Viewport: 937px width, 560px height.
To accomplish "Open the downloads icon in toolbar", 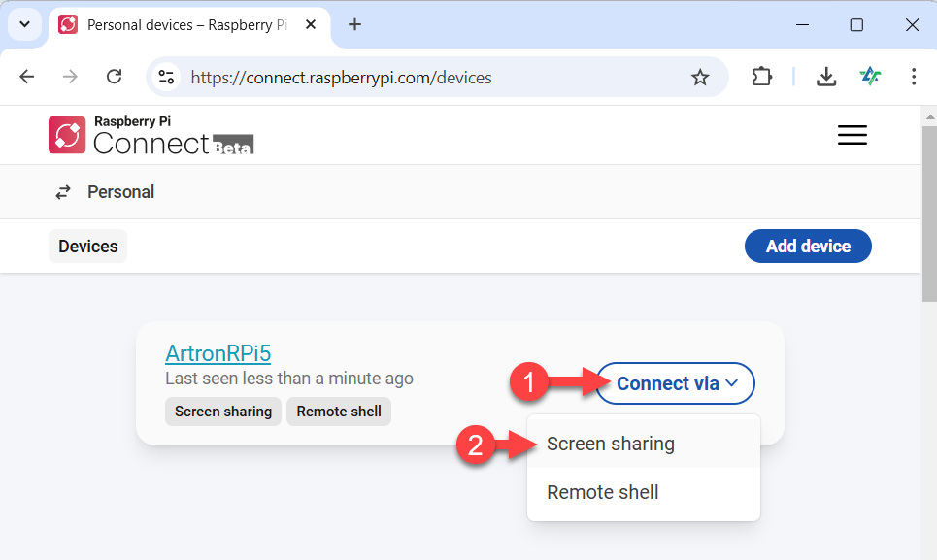I will point(826,77).
